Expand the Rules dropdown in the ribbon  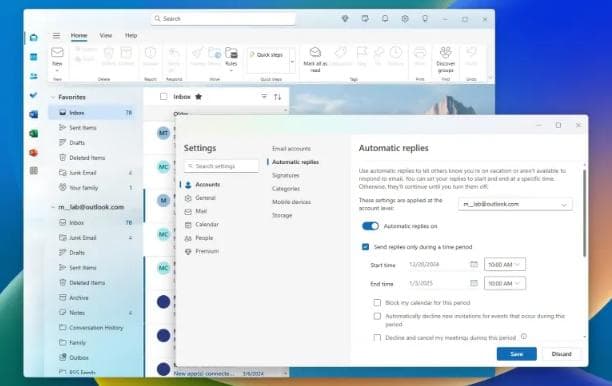point(231,71)
